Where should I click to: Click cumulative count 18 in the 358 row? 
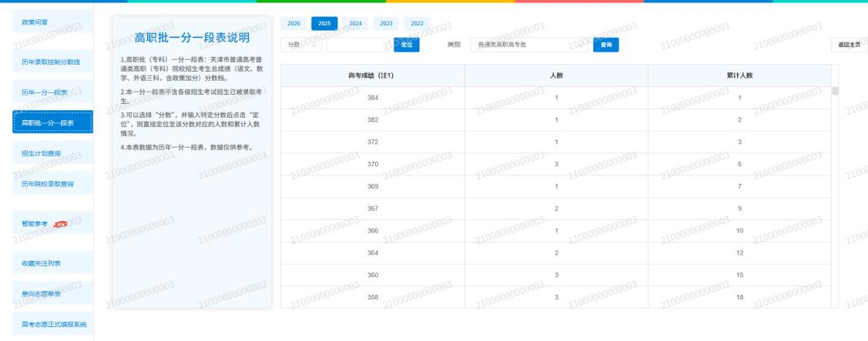pos(739,297)
